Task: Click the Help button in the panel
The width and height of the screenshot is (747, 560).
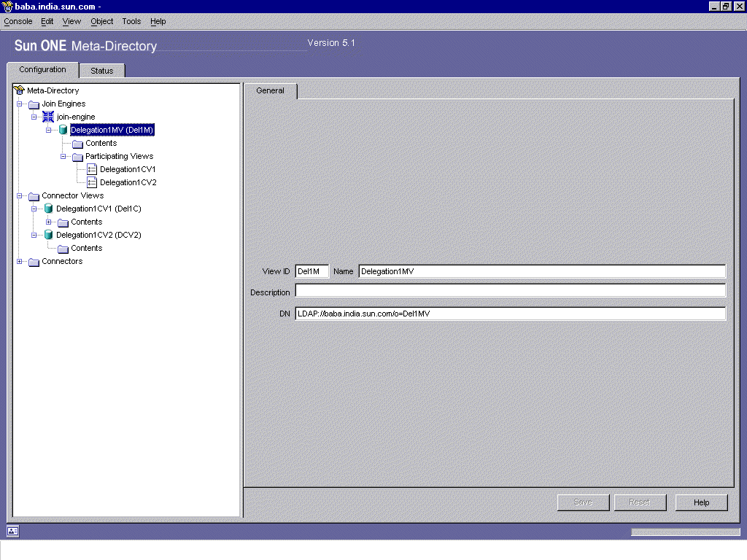Action: [x=701, y=502]
